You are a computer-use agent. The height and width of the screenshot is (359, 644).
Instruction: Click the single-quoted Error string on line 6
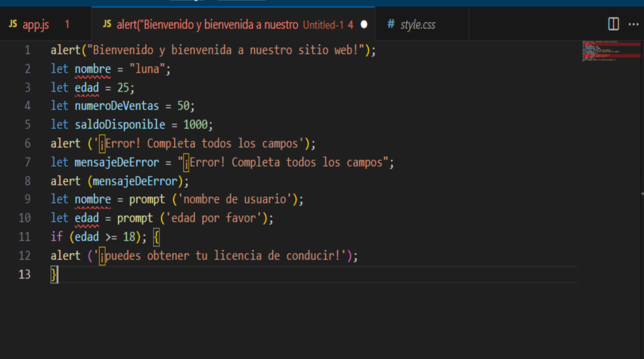point(199,144)
